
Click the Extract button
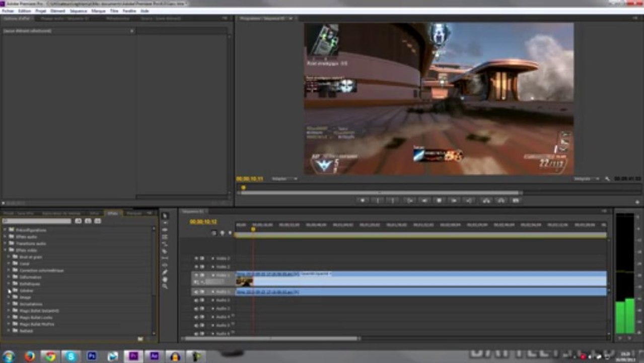(501, 200)
